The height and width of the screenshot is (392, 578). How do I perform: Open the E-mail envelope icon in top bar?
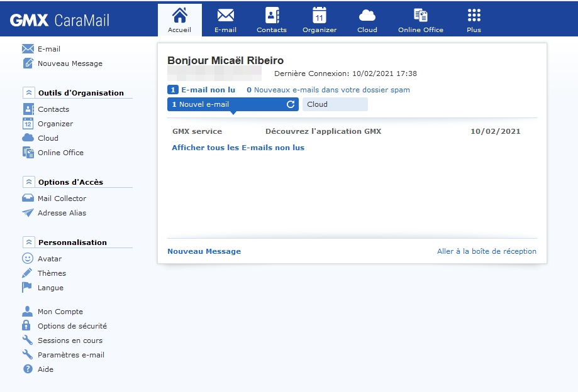pyautogui.click(x=226, y=16)
